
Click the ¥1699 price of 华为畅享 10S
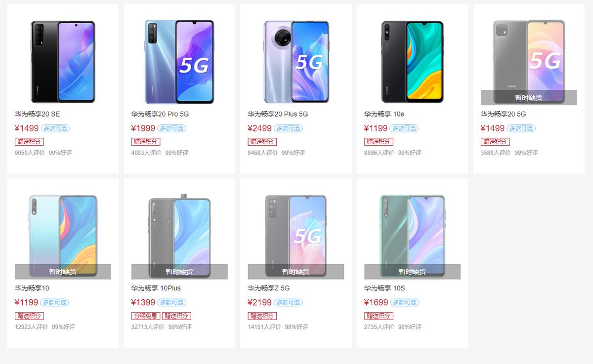pyautogui.click(x=376, y=302)
